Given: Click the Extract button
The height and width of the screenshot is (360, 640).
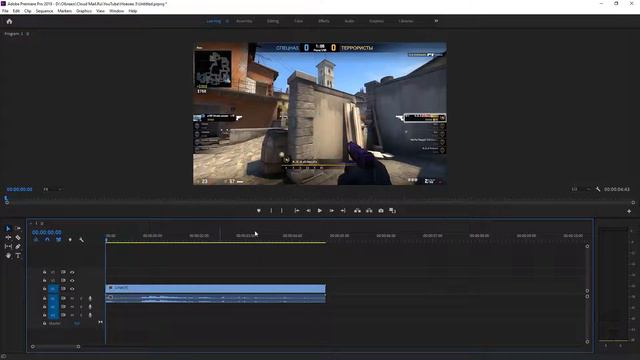Looking at the screenshot, I should pos(369,211).
